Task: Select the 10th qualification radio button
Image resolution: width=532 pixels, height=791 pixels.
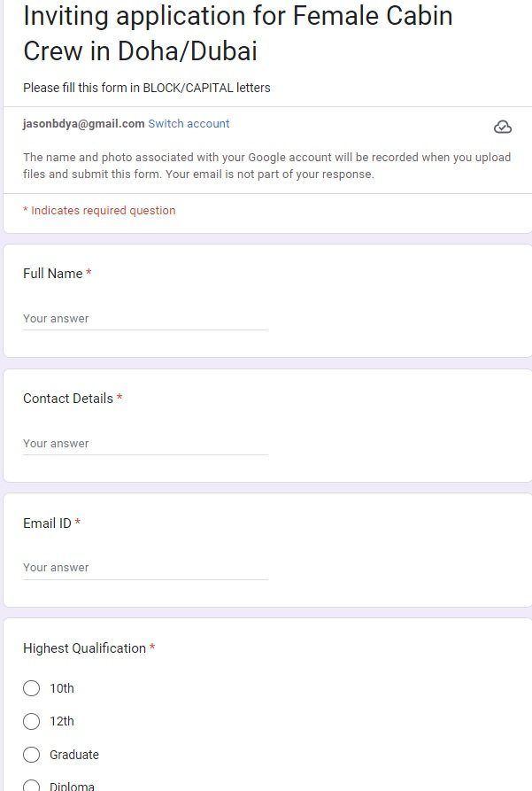Action: pos(32,688)
